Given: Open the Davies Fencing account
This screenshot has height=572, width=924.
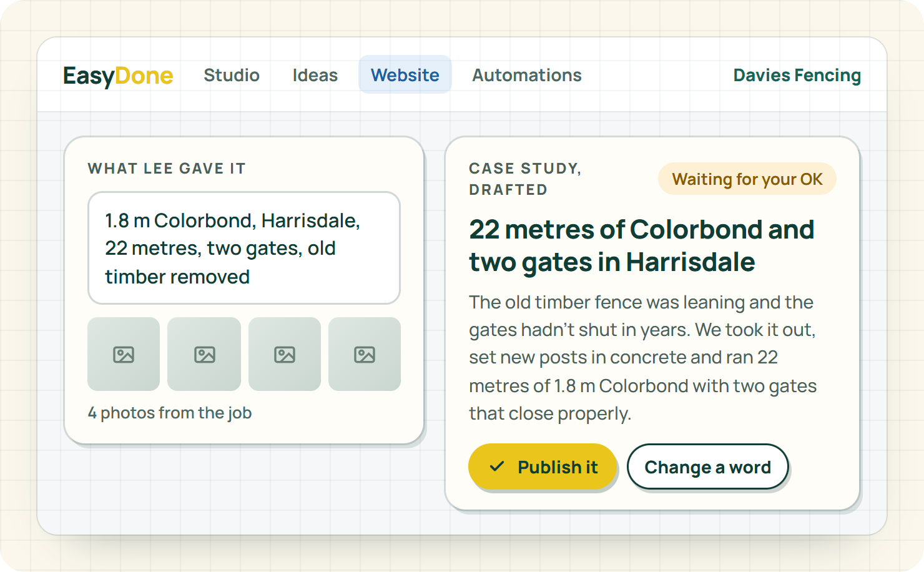Looking at the screenshot, I should 797,75.
